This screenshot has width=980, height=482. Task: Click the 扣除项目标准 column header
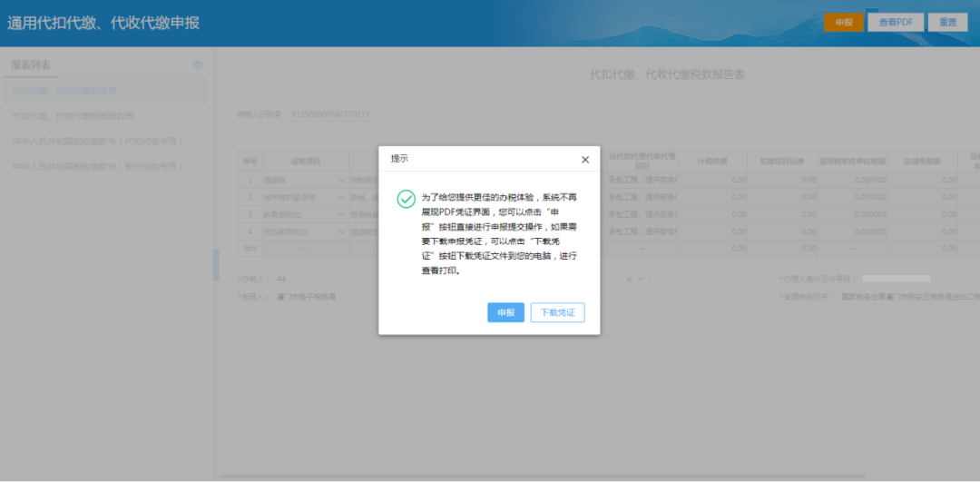(782, 162)
